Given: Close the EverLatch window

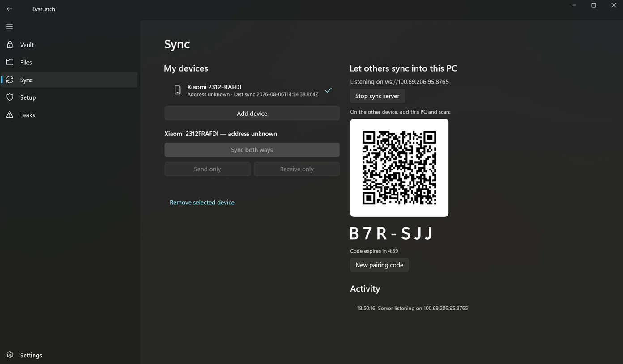Looking at the screenshot, I should point(614,5).
